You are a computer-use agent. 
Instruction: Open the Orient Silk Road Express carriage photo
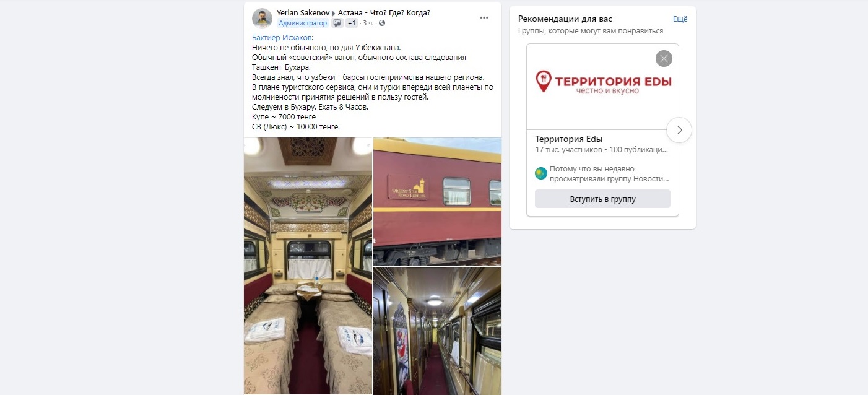click(x=437, y=201)
